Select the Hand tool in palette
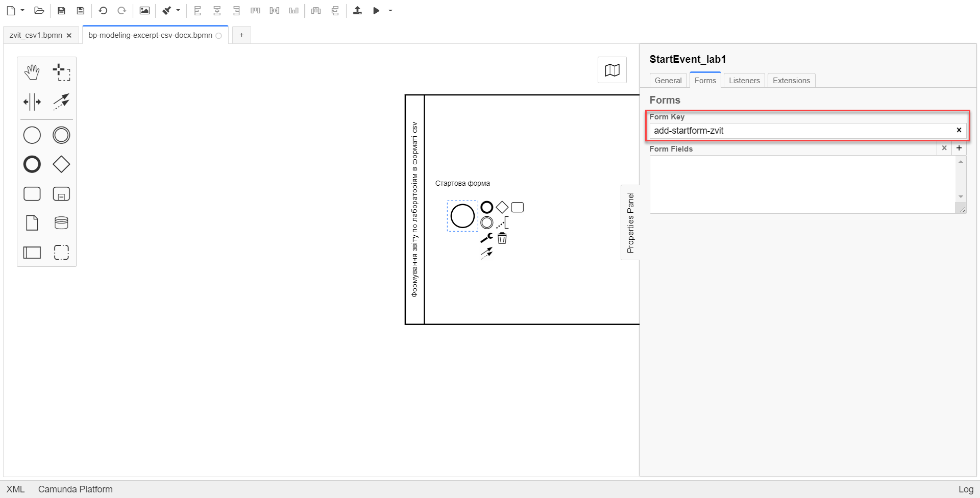 point(32,72)
